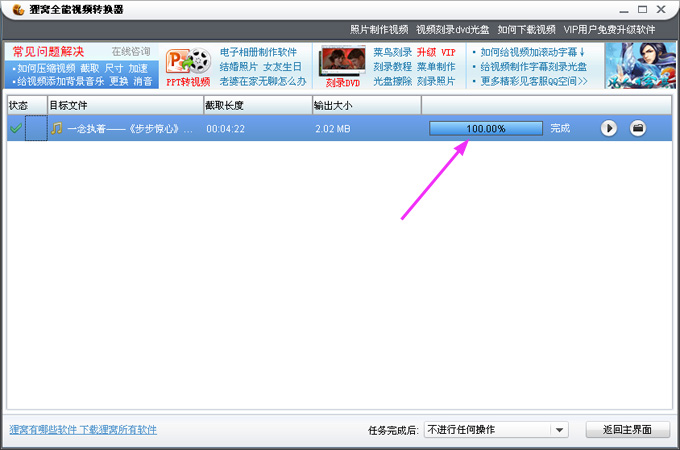
Task: Open the 消音 link
Action: [143, 81]
